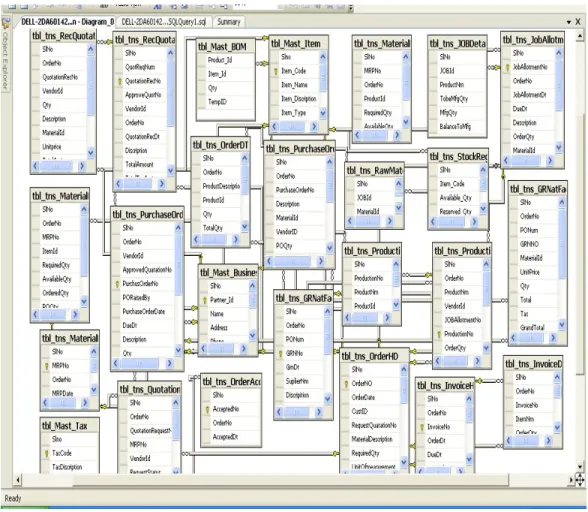This screenshot has width=588, height=512.
Task: Click scroll-right arrow in tbl_tns_InvoiceD table
Action: tap(548, 440)
